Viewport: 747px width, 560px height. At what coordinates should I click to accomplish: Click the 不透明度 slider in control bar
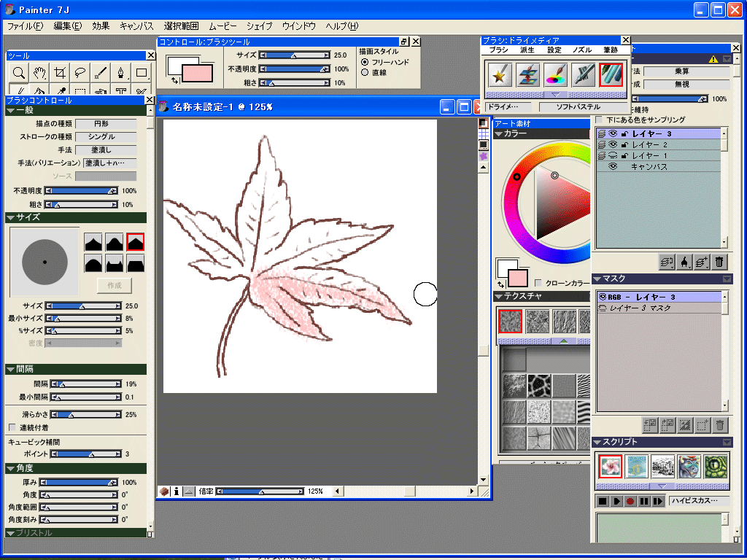coord(294,69)
